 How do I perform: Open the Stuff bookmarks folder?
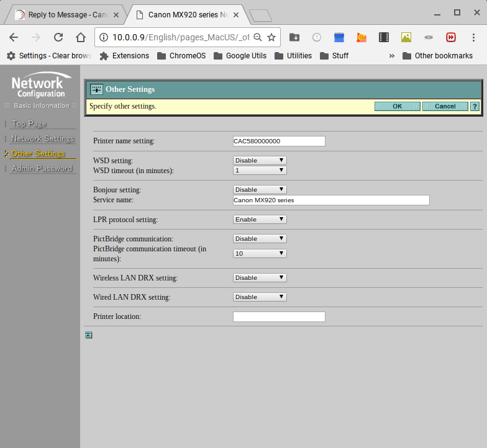tap(334, 56)
